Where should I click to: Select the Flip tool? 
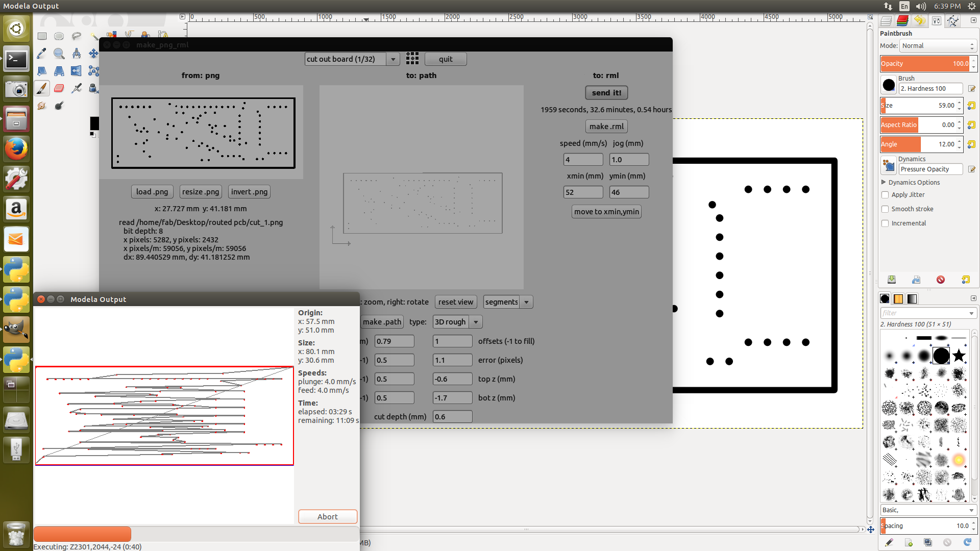[76, 71]
